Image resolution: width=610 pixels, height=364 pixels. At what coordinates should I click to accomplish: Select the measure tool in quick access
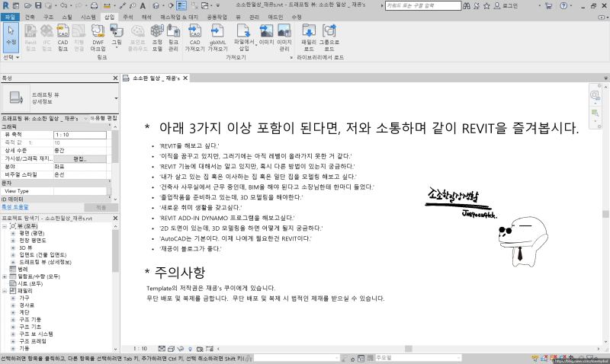(x=107, y=5)
